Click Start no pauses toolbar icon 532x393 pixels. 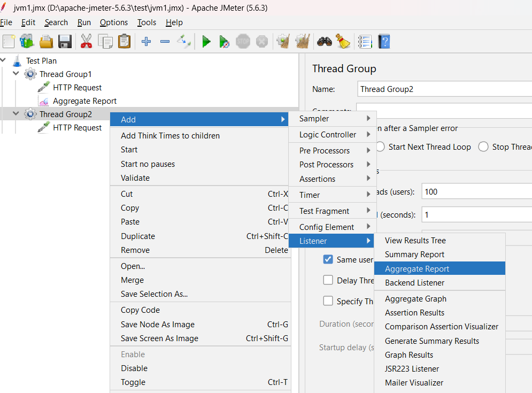tap(224, 42)
